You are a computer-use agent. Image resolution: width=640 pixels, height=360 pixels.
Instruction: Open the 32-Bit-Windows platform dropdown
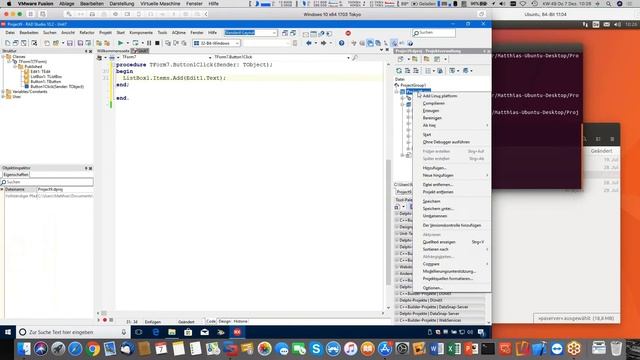[x=217, y=43]
